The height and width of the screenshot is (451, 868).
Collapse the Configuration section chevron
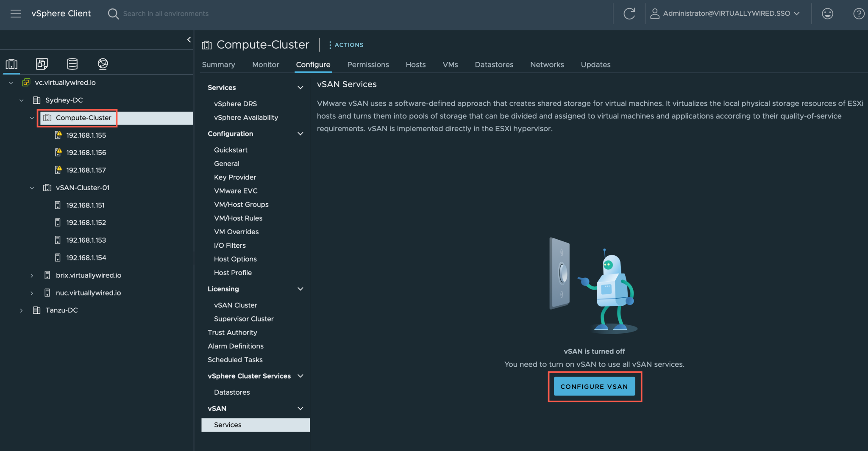pos(300,134)
